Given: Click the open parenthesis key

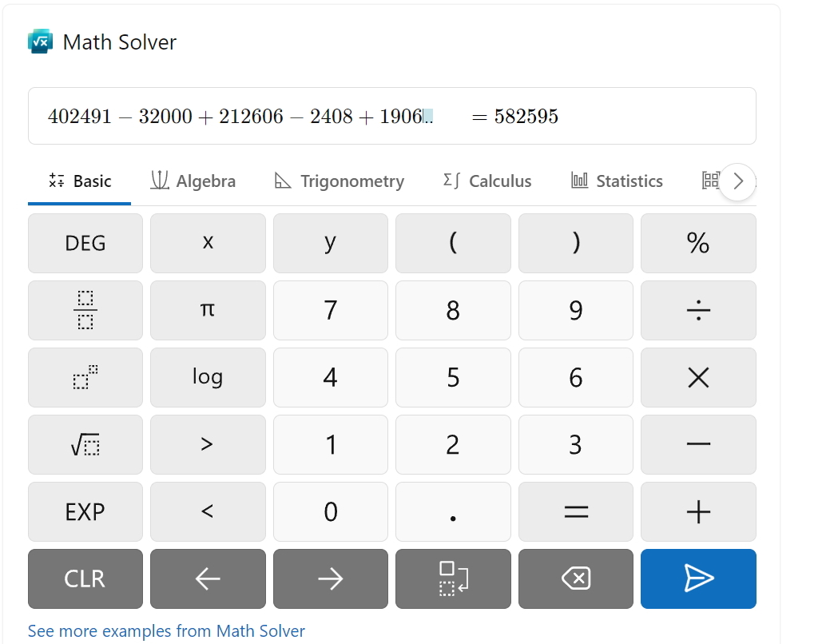Looking at the screenshot, I should [453, 243].
